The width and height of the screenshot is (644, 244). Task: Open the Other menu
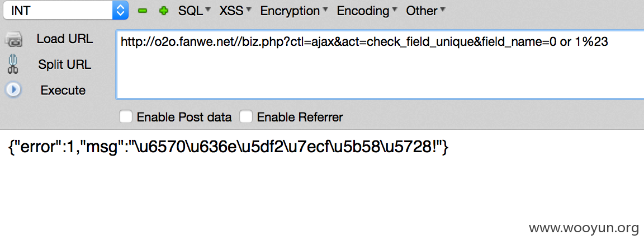pos(425,11)
